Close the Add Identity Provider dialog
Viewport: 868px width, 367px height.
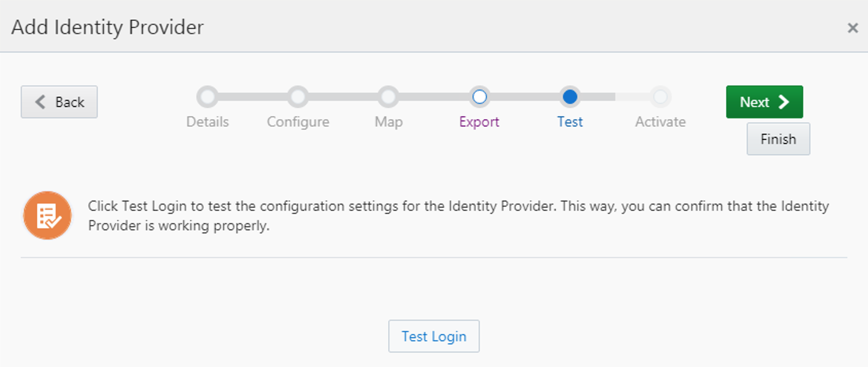point(853,28)
